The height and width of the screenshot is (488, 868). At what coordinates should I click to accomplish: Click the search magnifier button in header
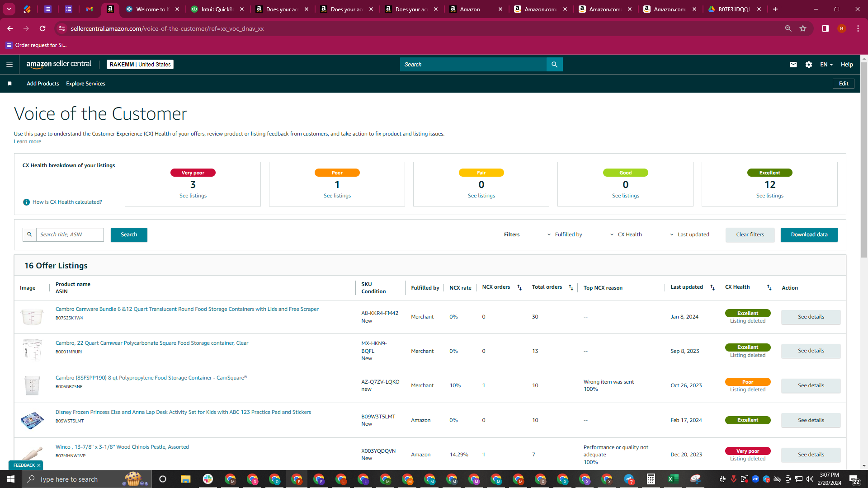click(554, 65)
